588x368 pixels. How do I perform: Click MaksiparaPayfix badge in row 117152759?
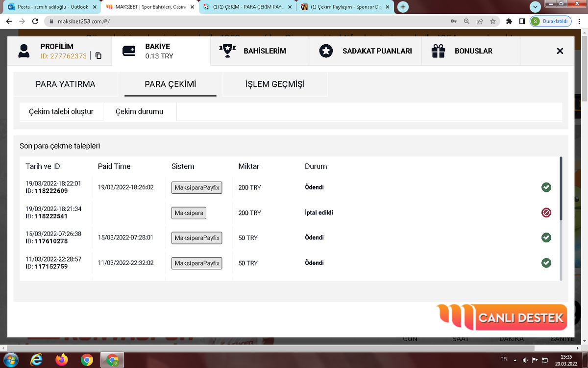pos(197,263)
